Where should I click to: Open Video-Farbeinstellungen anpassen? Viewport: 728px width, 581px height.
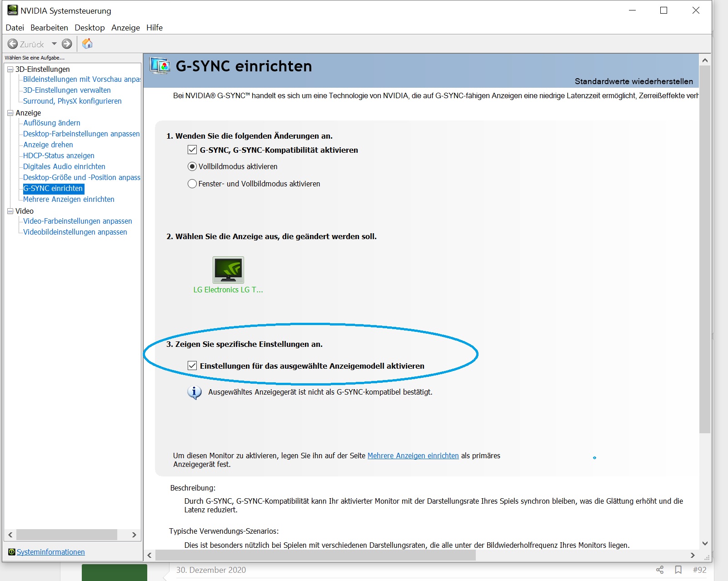(78, 221)
